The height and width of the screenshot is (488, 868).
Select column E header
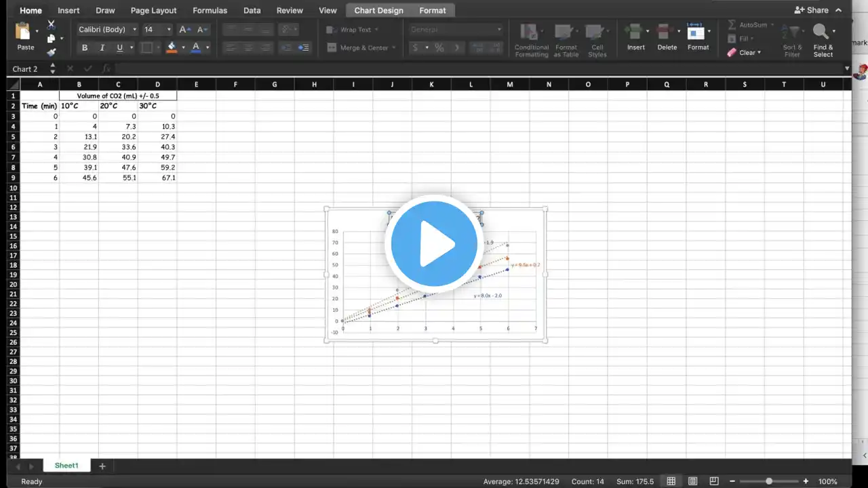(196, 84)
